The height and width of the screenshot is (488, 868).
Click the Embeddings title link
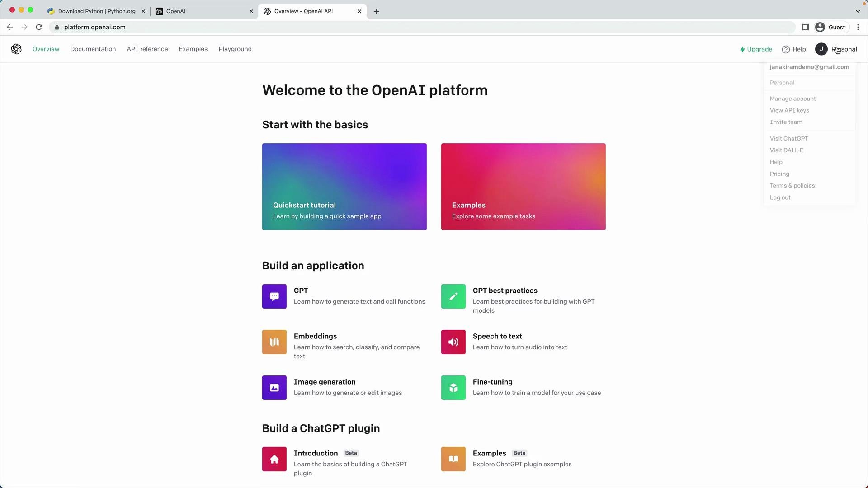(315, 336)
